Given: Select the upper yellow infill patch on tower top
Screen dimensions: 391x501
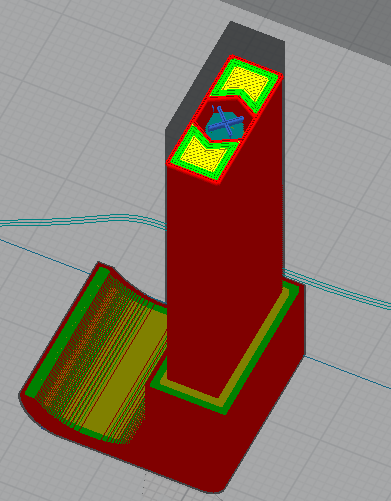Looking at the screenshot, I should (247, 82).
